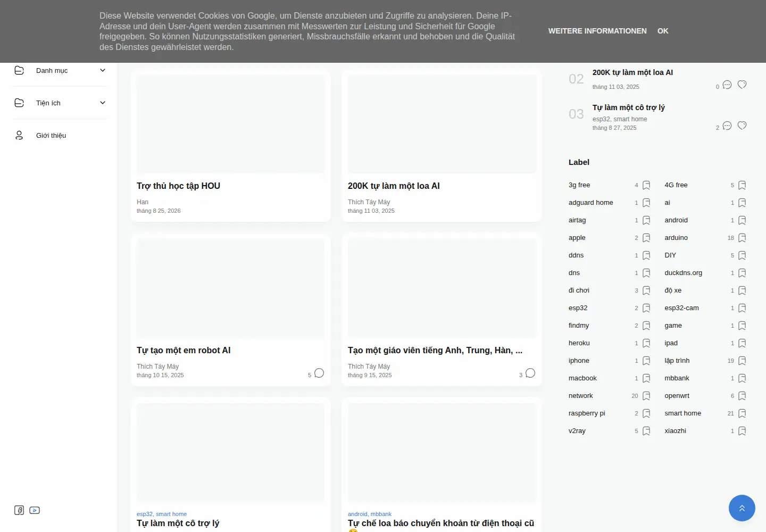Expand the Tiện ích menu chevron
This screenshot has height=532, width=766.
click(103, 103)
